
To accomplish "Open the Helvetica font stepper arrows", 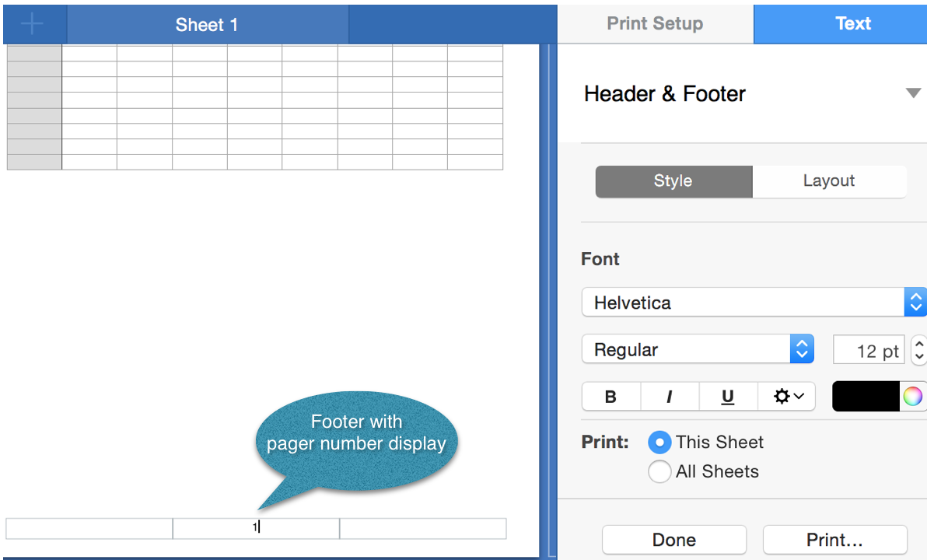I will [x=916, y=302].
